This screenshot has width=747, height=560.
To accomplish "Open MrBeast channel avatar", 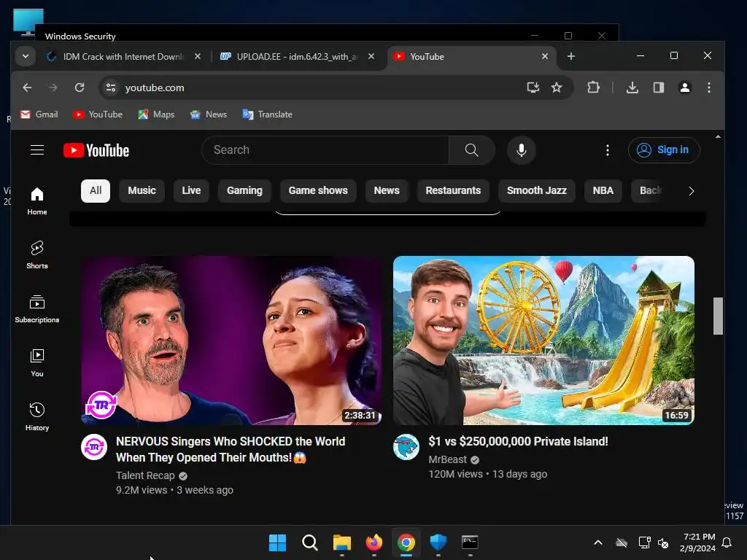I will point(406,447).
